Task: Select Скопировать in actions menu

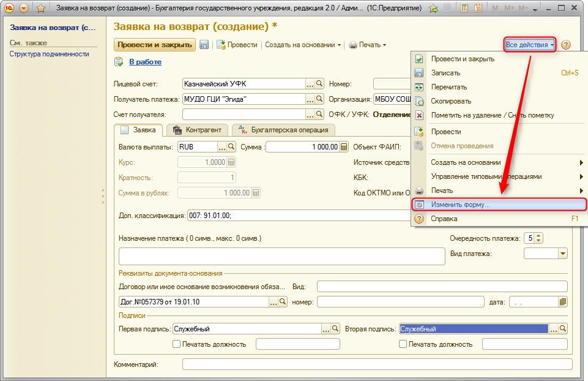Action: (499, 101)
